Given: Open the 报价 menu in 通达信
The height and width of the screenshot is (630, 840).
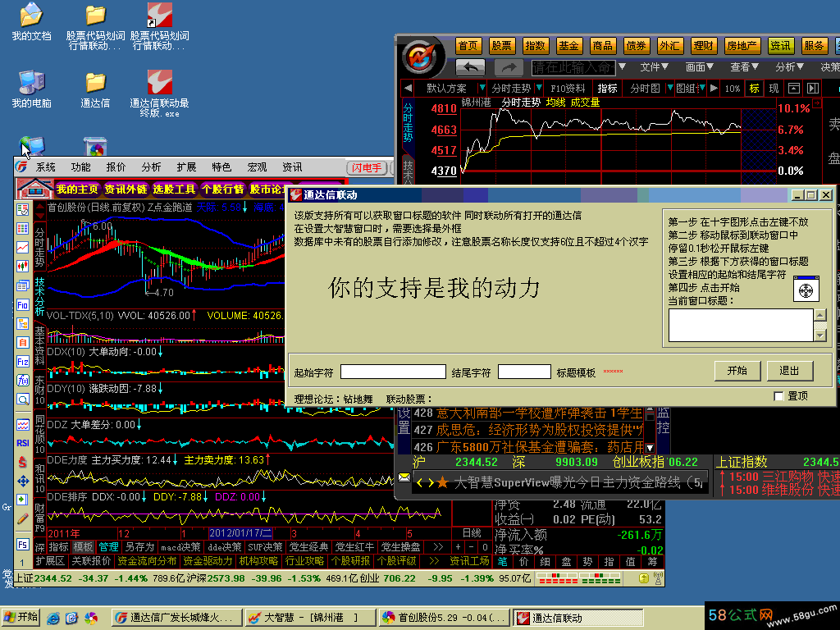Looking at the screenshot, I should pyautogui.click(x=116, y=167).
